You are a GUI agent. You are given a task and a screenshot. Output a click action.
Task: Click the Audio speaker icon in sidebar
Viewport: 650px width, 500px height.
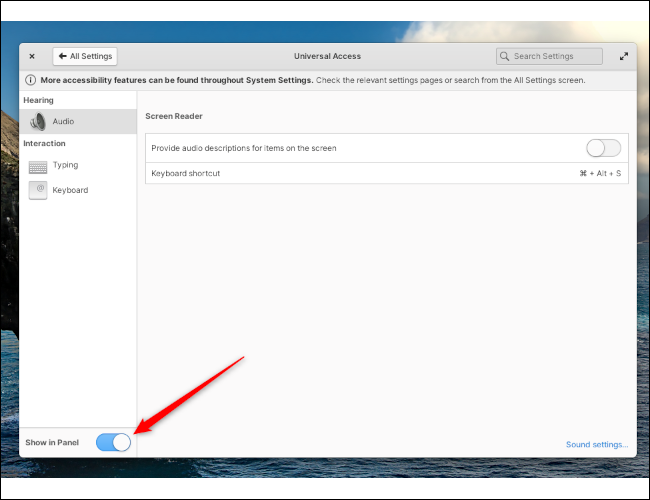pyautogui.click(x=38, y=122)
